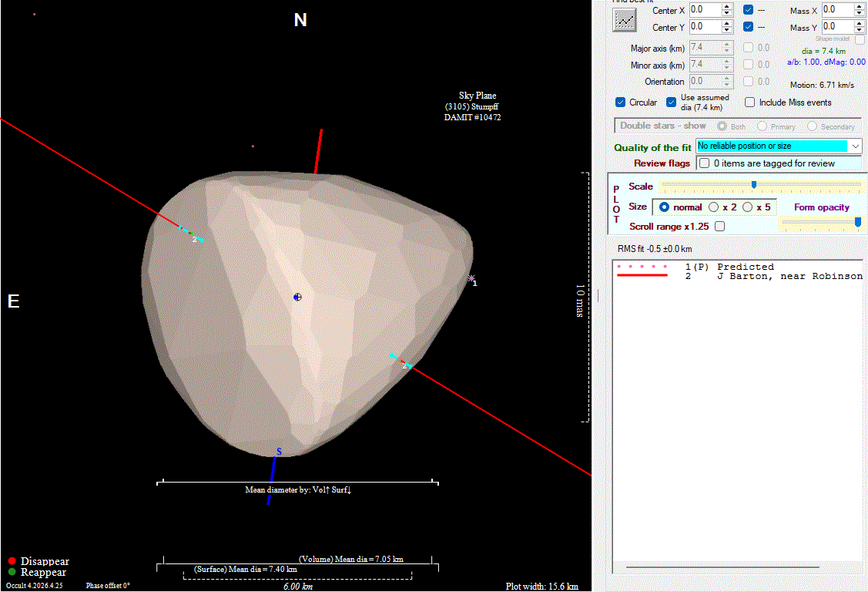Viewport: 868px width, 592px height.
Task: Click the RMS fit -0.5 ±0.0 km text
Action: click(x=655, y=249)
